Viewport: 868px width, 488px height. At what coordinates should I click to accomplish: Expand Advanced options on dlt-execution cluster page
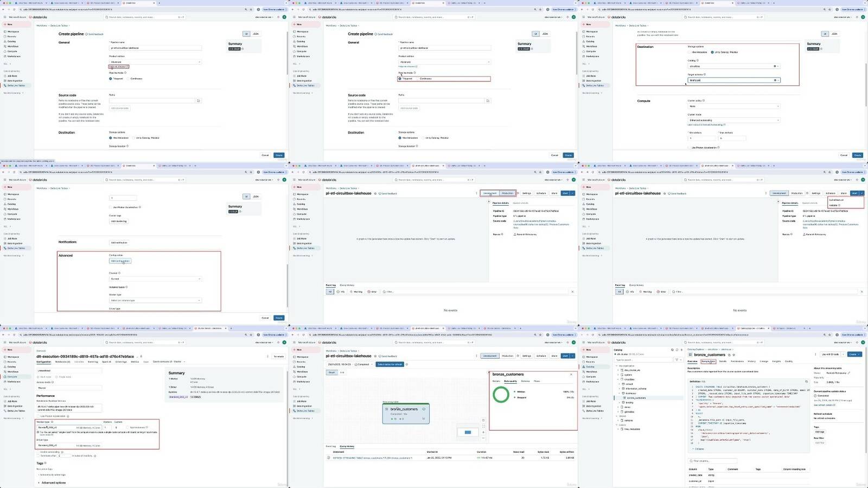[52, 483]
